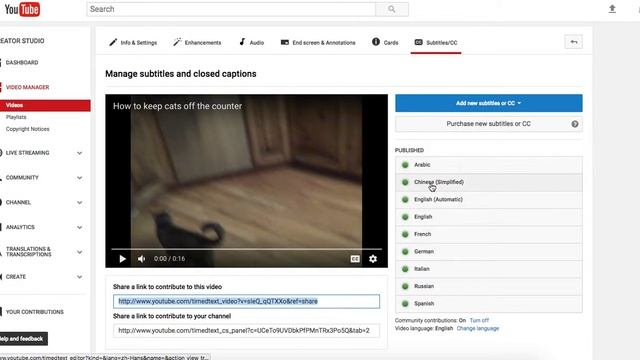640x360 pixels.
Task: Turn off community contributions link
Action: (x=479, y=320)
